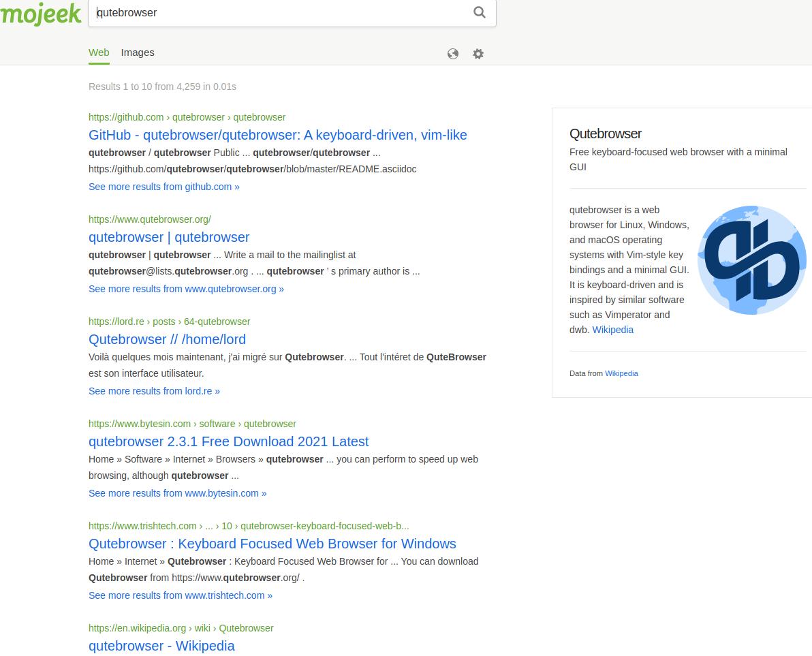The image size is (812, 656).
Task: Open the qutebrowser - Wikipedia result
Action: tap(161, 646)
